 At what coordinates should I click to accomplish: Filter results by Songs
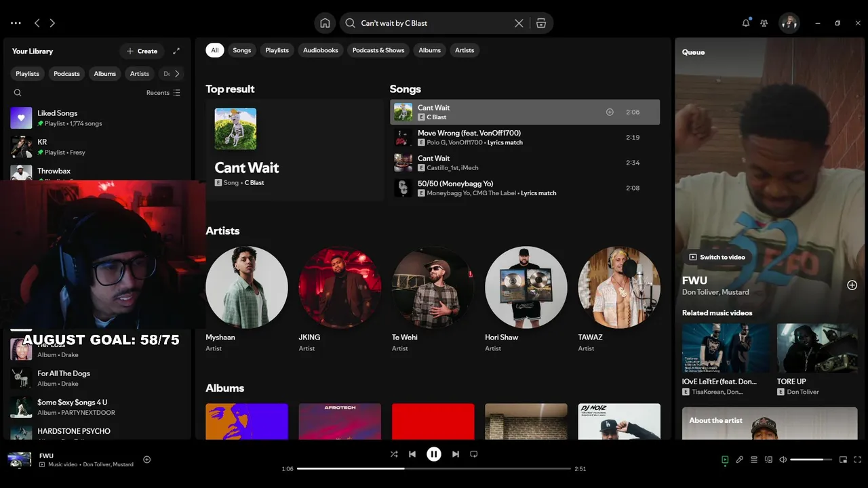[x=242, y=50]
